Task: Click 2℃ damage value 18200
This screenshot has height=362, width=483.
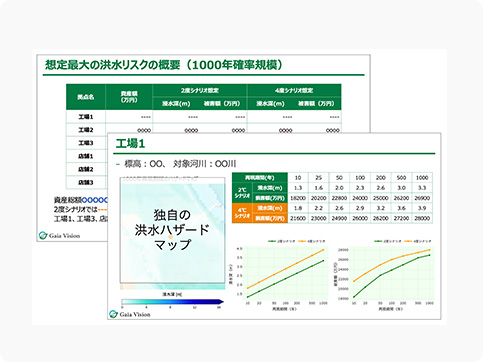Action: click(298, 198)
